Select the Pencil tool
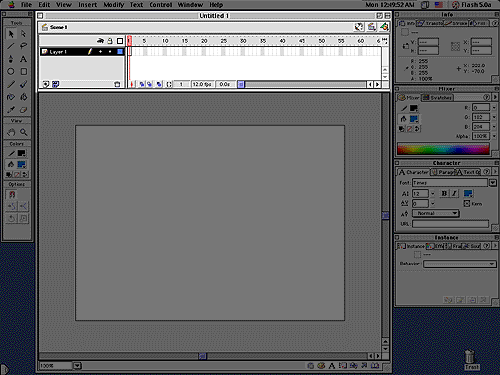The height and width of the screenshot is (375, 500). coord(11,84)
